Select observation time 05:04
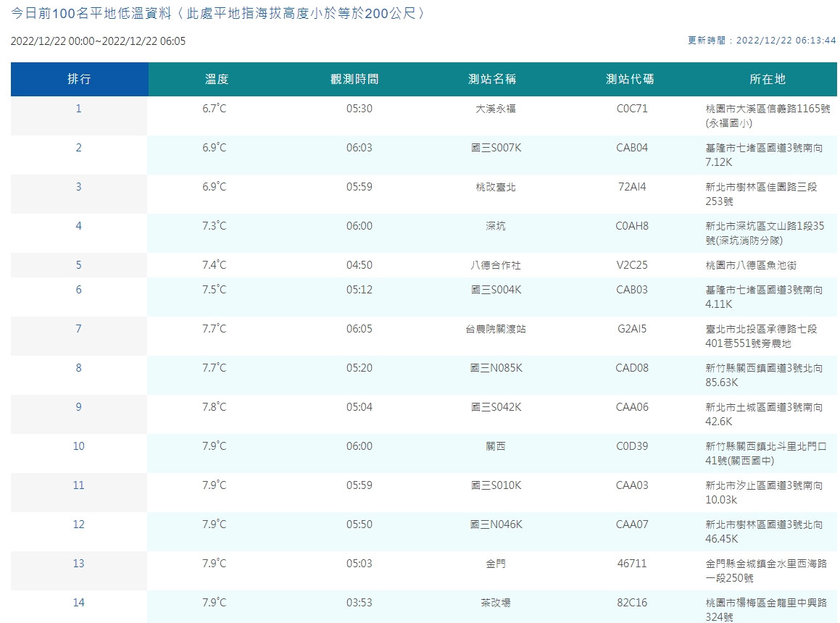Image resolution: width=840 pixels, height=623 pixels. pyautogui.click(x=359, y=407)
